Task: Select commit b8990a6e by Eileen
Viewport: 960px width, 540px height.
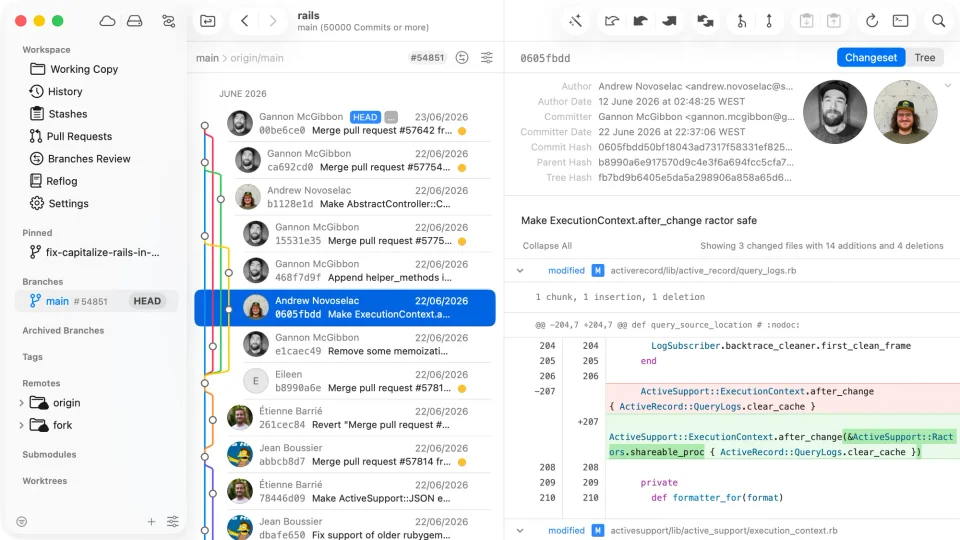Action: coord(345,381)
